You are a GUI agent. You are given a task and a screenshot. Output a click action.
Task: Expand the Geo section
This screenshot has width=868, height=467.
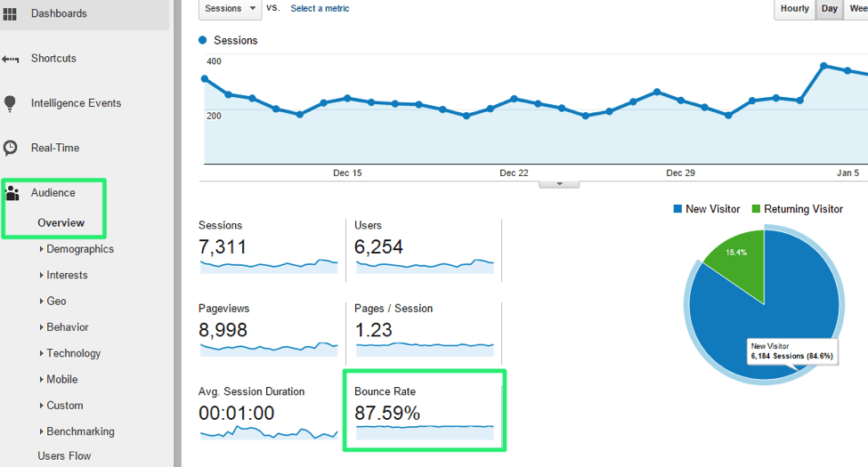56,301
